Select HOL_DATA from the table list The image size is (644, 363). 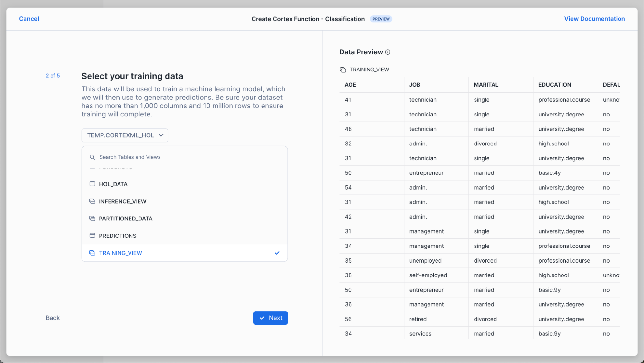click(x=113, y=184)
